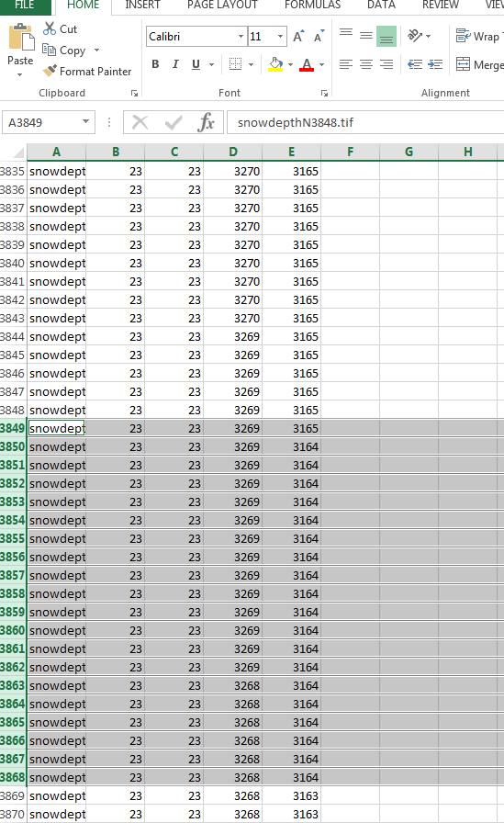Align text left
Viewport: 504px width, 823px height.
click(x=345, y=64)
